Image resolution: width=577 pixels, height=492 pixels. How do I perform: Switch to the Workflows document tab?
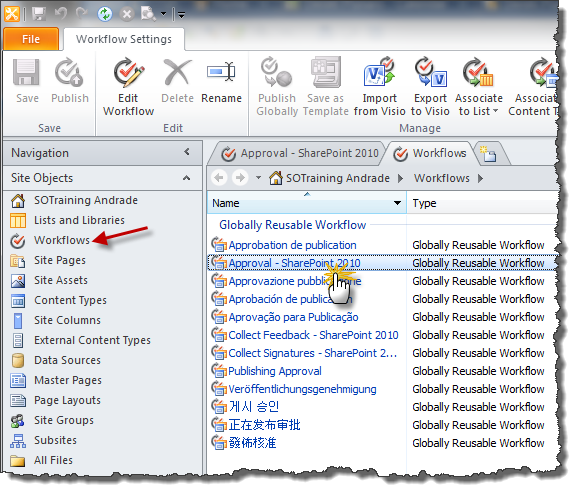coord(430,153)
